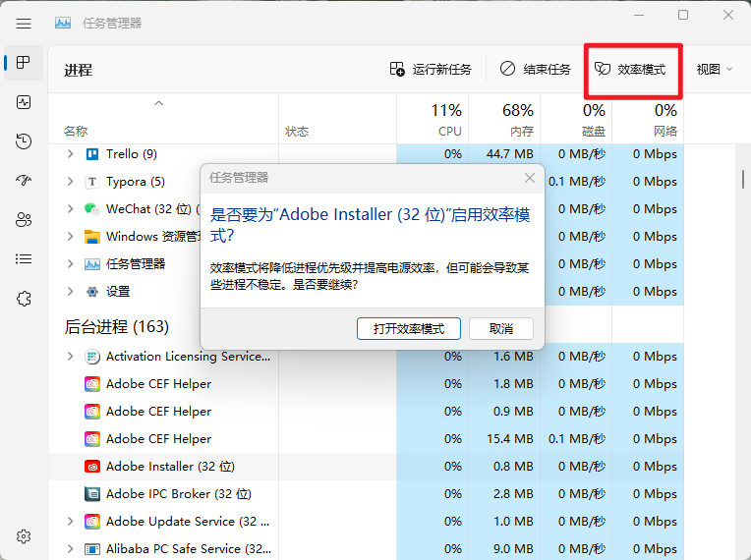Click 效率模式 in the toolbar

pos(630,70)
